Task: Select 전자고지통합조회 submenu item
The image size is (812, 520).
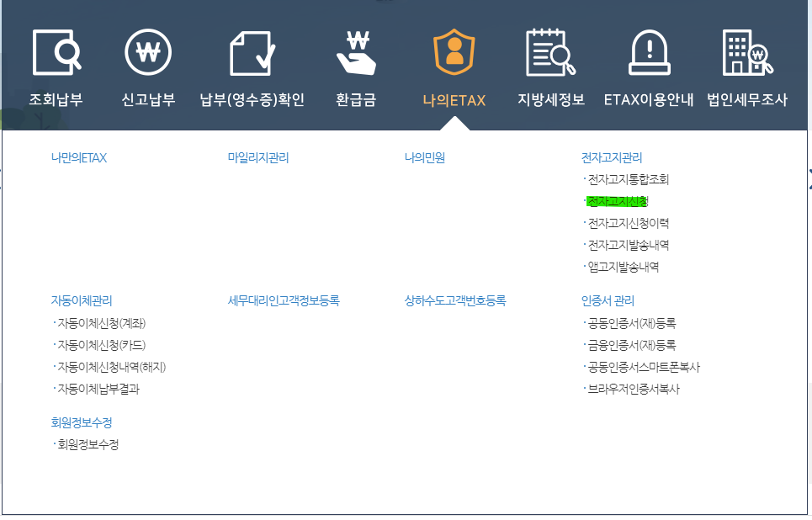Action: click(629, 180)
